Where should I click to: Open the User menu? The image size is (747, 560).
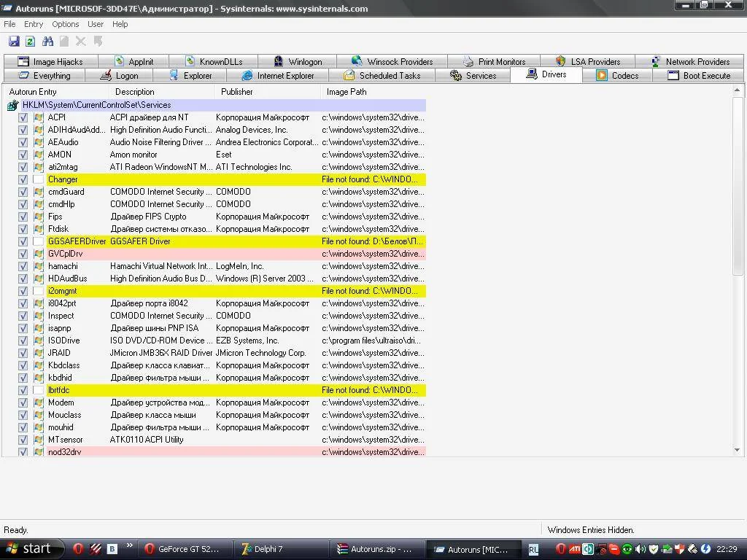click(96, 24)
